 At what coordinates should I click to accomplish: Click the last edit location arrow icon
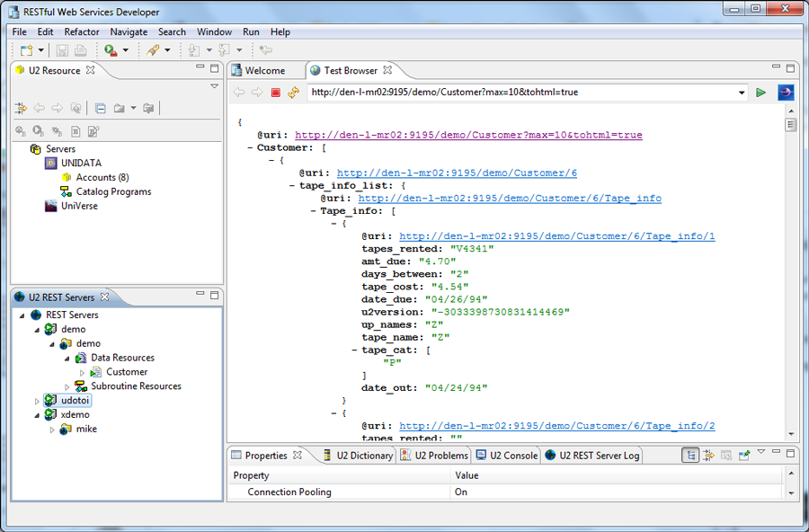(x=266, y=50)
